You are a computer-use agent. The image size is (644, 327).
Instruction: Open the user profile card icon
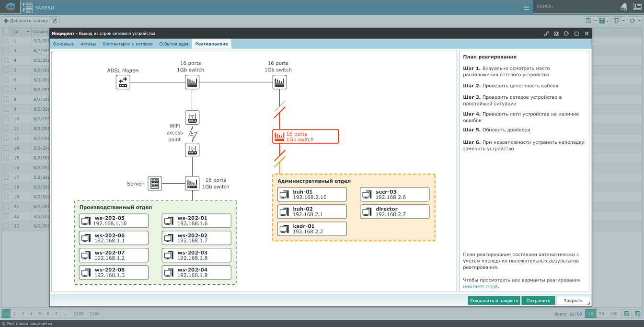(637, 7)
